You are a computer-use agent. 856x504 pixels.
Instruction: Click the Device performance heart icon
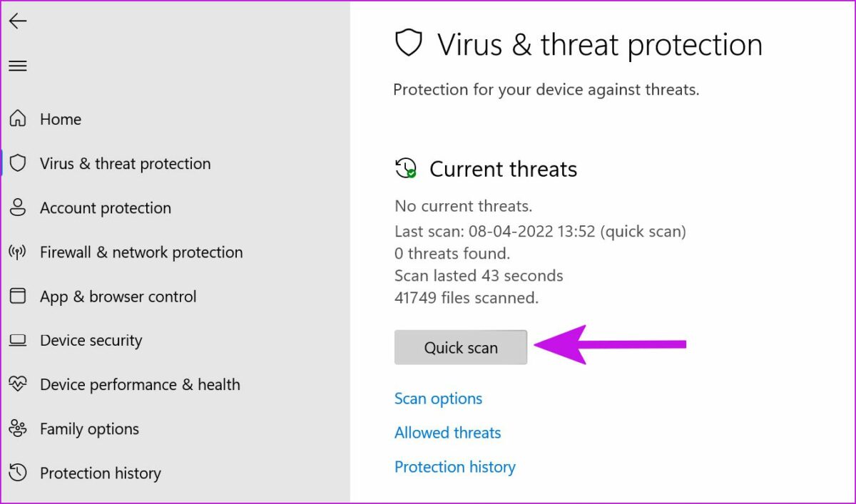pos(18,384)
